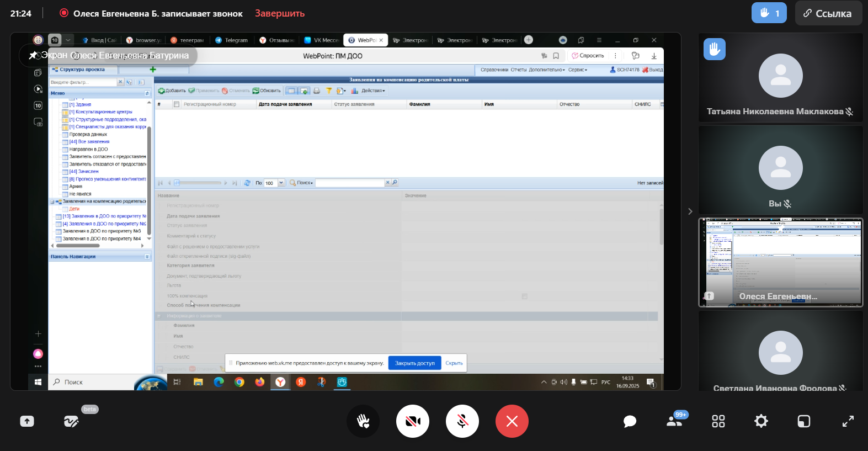
Task: Unmute the microphone
Action: pos(462,421)
